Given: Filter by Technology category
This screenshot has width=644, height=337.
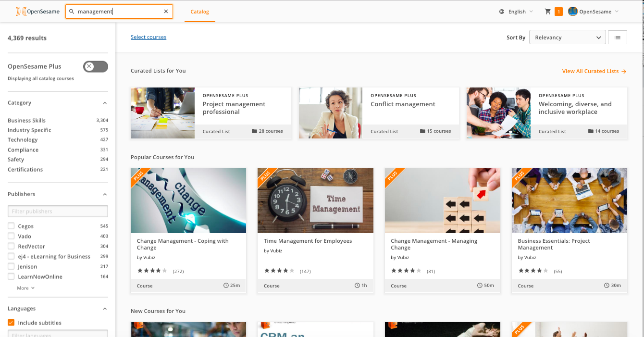Looking at the screenshot, I should point(23,139).
